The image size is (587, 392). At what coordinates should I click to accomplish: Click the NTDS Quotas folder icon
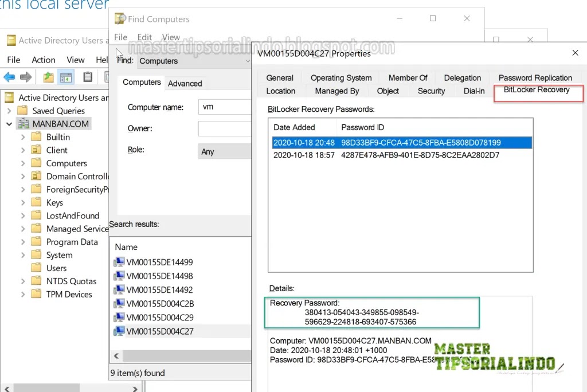click(36, 281)
